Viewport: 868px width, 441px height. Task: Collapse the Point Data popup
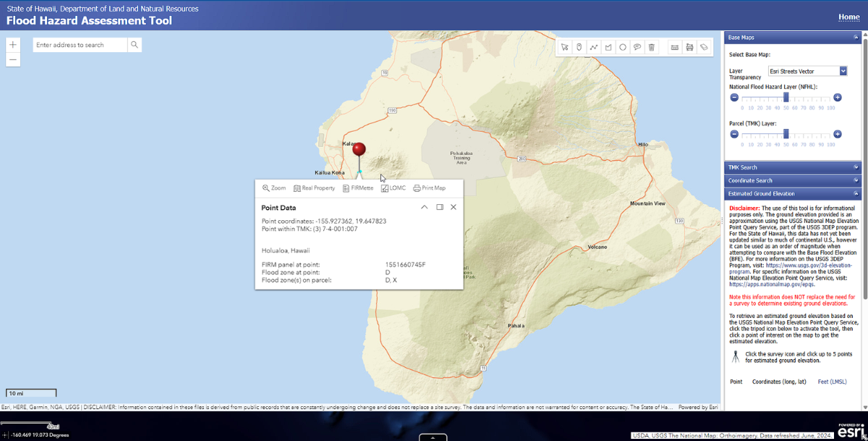(x=425, y=206)
